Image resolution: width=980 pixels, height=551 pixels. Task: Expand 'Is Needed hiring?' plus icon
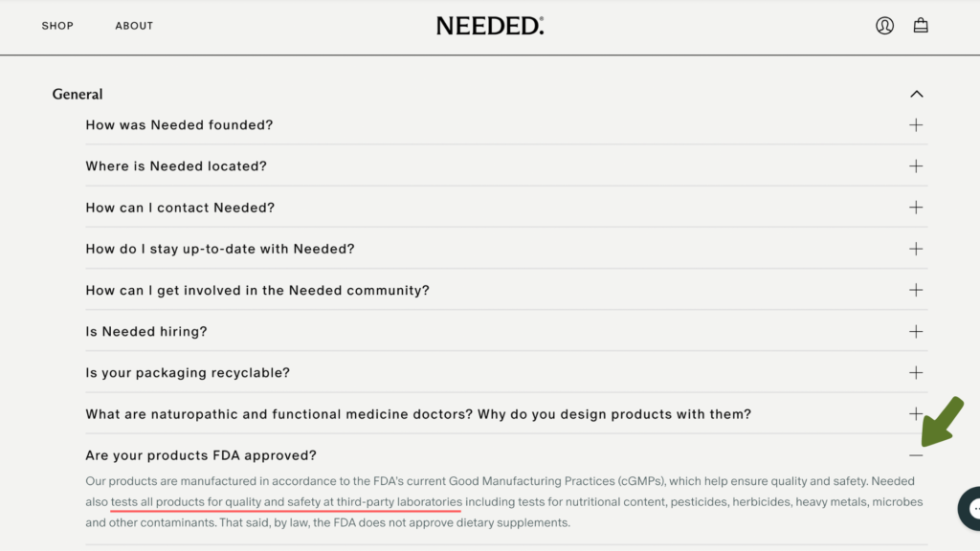tap(916, 332)
